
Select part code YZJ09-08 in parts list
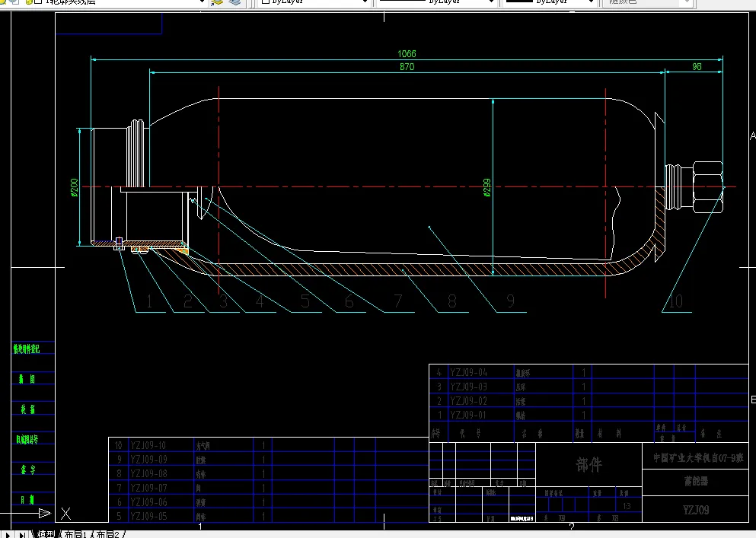pos(148,473)
